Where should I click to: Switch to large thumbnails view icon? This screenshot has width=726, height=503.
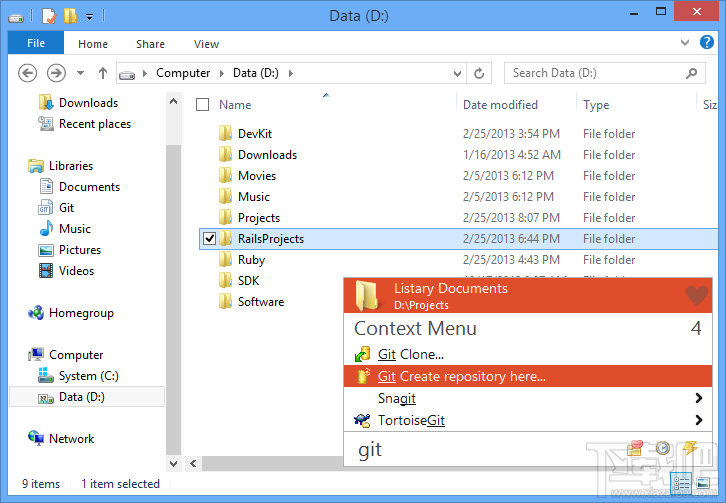click(x=703, y=483)
